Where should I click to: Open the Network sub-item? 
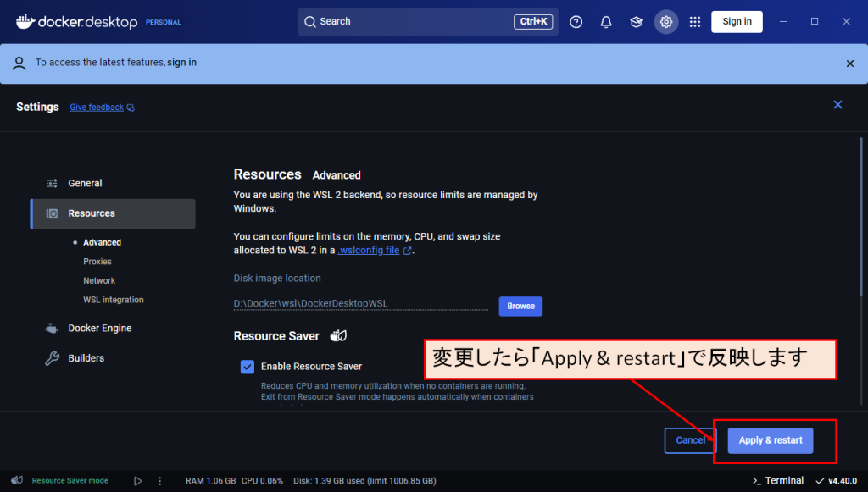point(99,281)
